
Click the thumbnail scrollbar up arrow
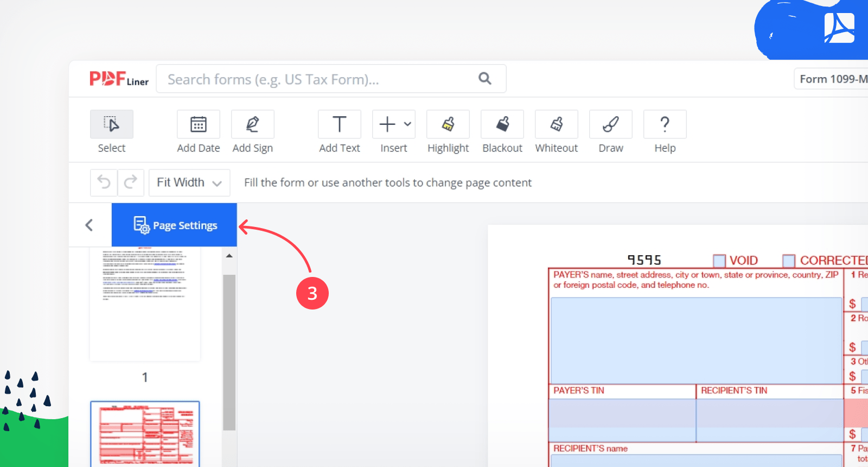click(x=229, y=255)
